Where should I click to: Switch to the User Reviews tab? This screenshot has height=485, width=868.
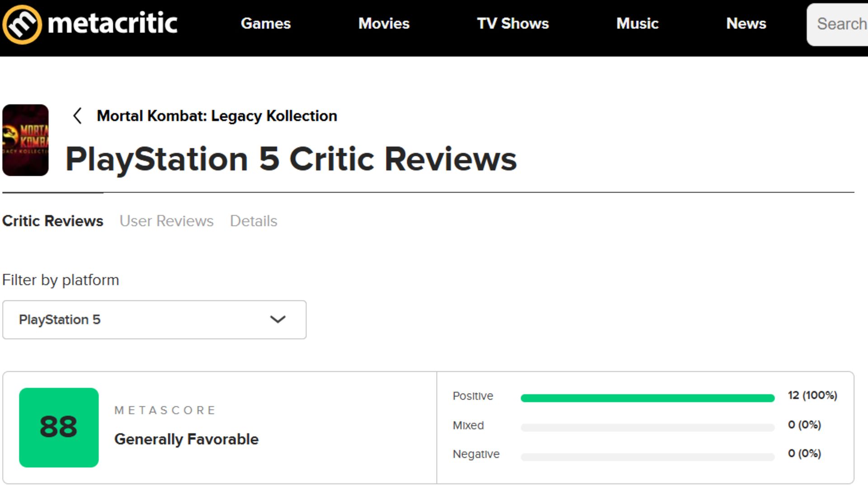[x=166, y=221]
